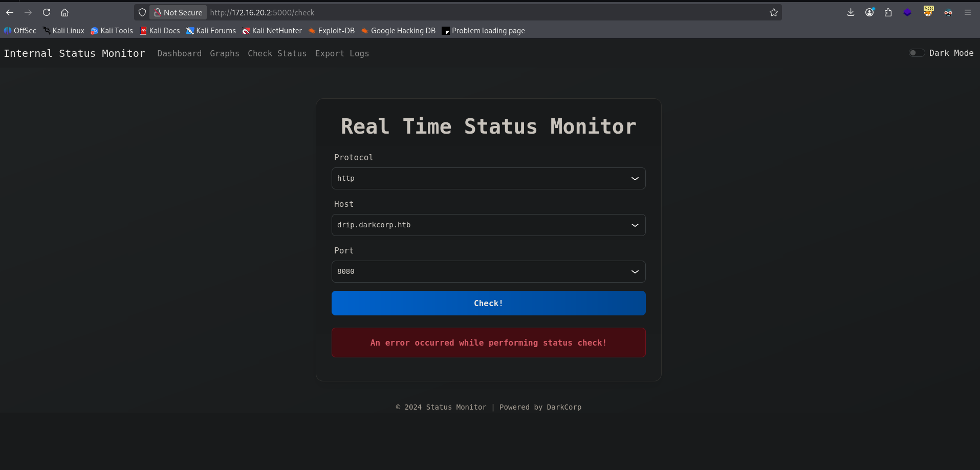This screenshot has width=980, height=470.
Task: Toggle the Dark Mode switch
Action: [916, 53]
